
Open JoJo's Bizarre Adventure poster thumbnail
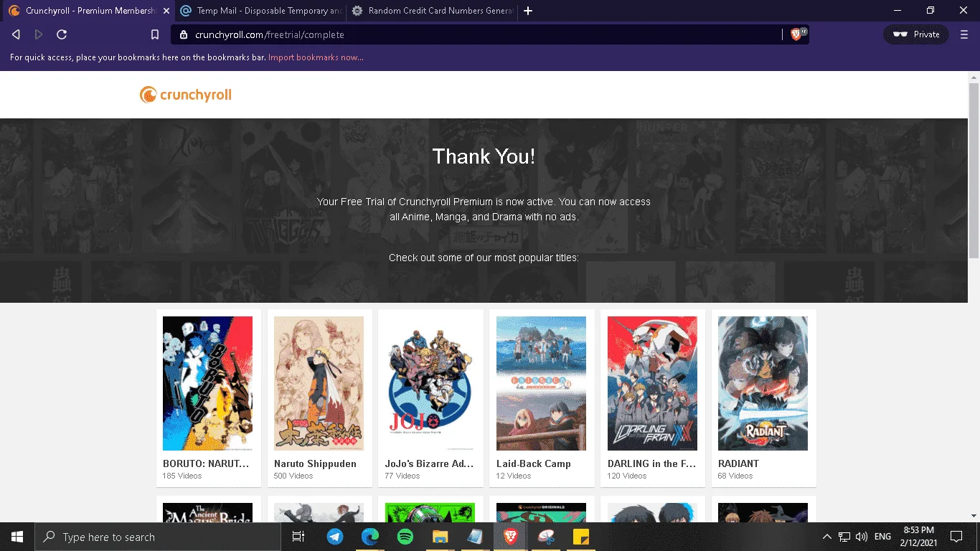(x=430, y=383)
